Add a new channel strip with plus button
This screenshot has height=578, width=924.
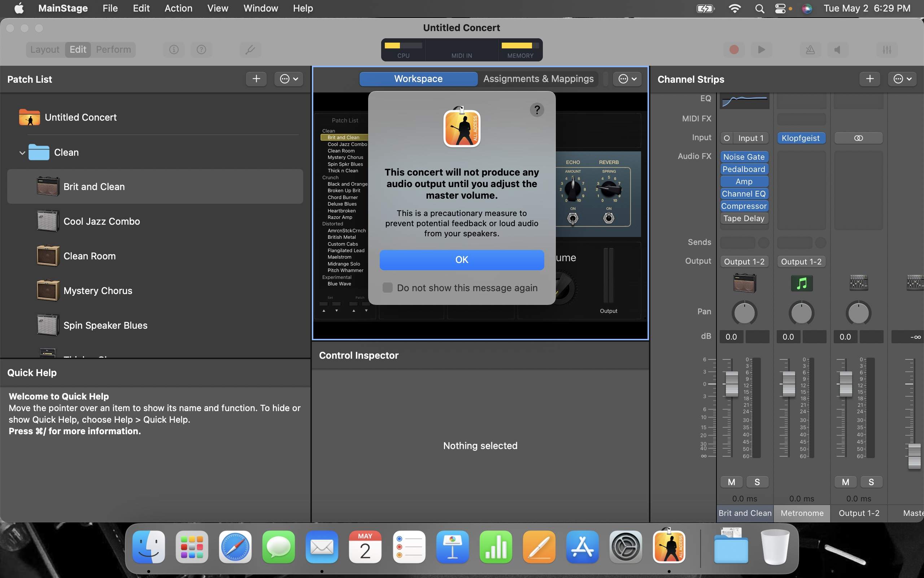click(870, 79)
